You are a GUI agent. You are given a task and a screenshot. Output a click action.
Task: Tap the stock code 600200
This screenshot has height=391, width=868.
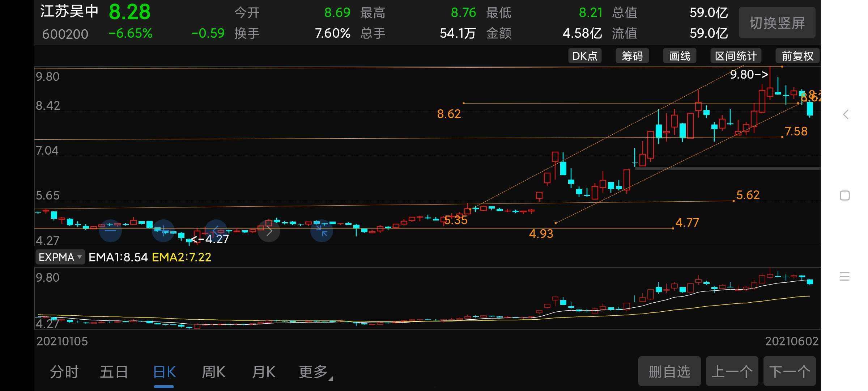pos(65,34)
